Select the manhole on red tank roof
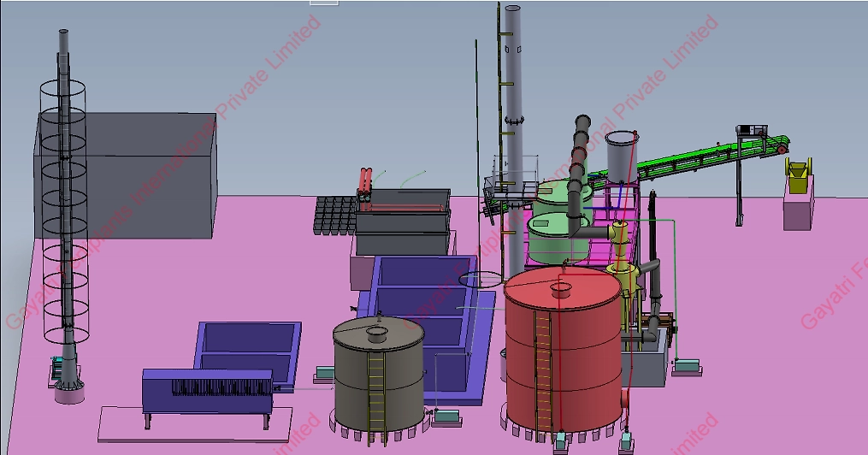This screenshot has width=868, height=455. coord(561,289)
